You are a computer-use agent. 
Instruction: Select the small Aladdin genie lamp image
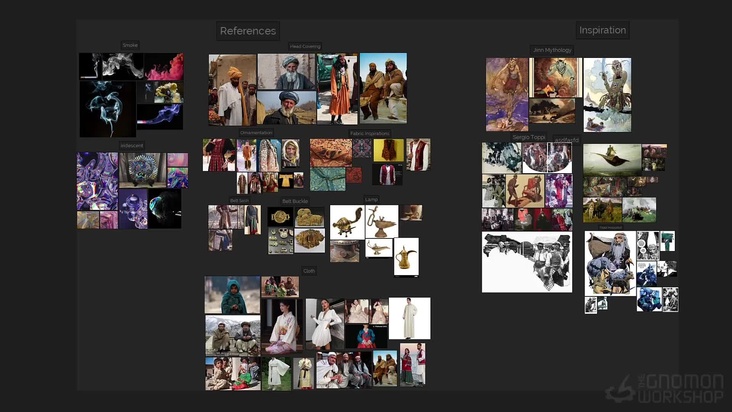click(x=379, y=248)
